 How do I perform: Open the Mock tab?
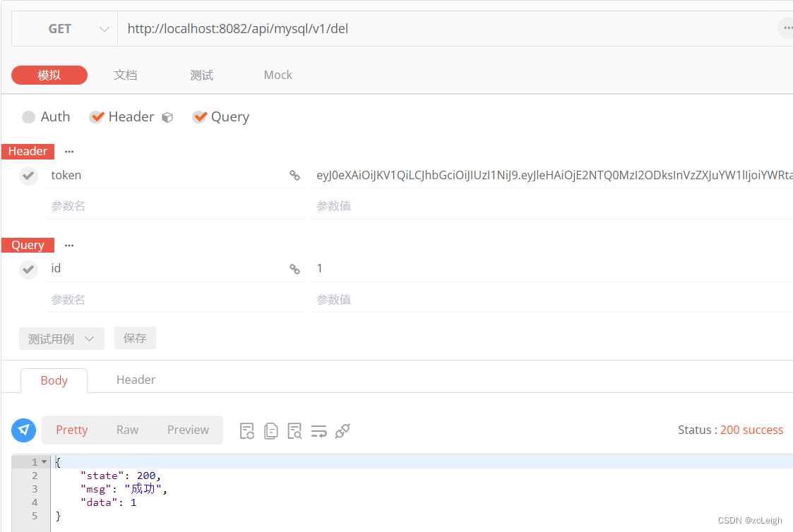[x=278, y=75]
